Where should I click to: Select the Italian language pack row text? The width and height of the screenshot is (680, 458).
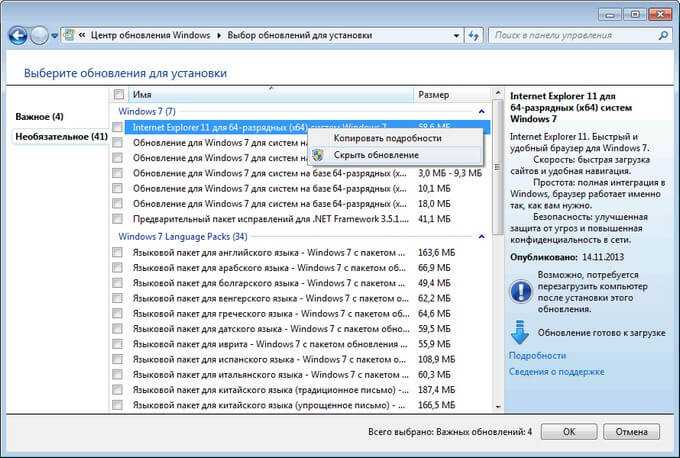pyautogui.click(x=271, y=374)
